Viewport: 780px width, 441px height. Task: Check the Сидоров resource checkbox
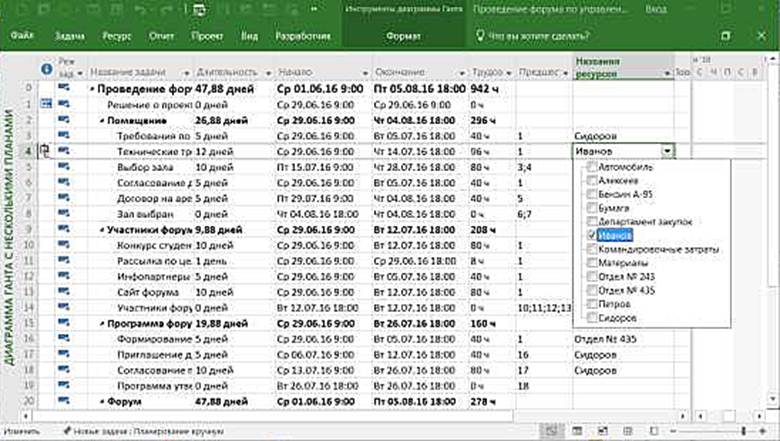click(592, 318)
